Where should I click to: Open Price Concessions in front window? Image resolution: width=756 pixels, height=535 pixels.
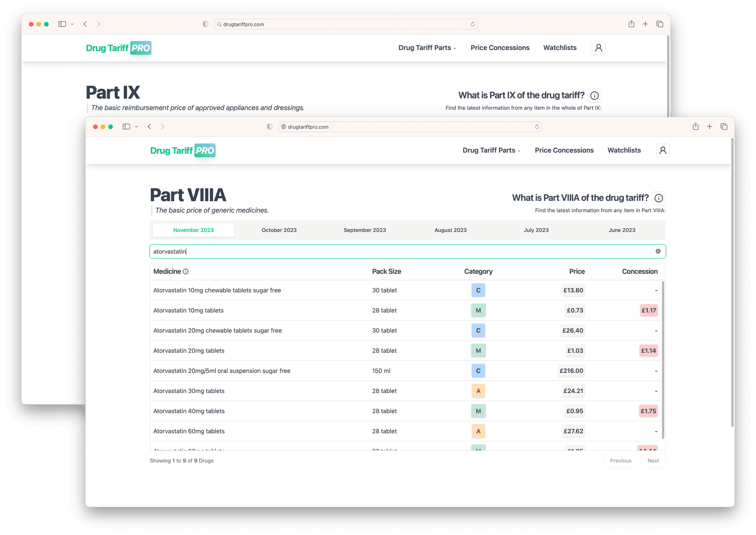pos(564,150)
